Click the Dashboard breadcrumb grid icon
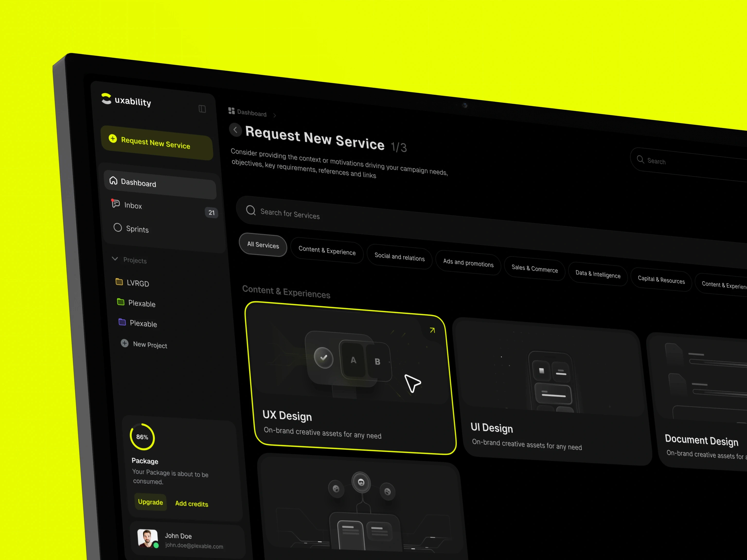 (x=231, y=111)
